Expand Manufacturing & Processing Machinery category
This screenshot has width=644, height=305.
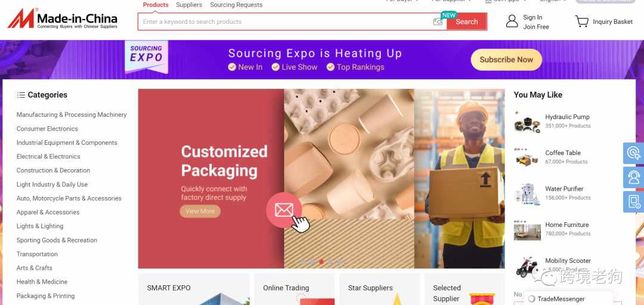click(x=72, y=114)
